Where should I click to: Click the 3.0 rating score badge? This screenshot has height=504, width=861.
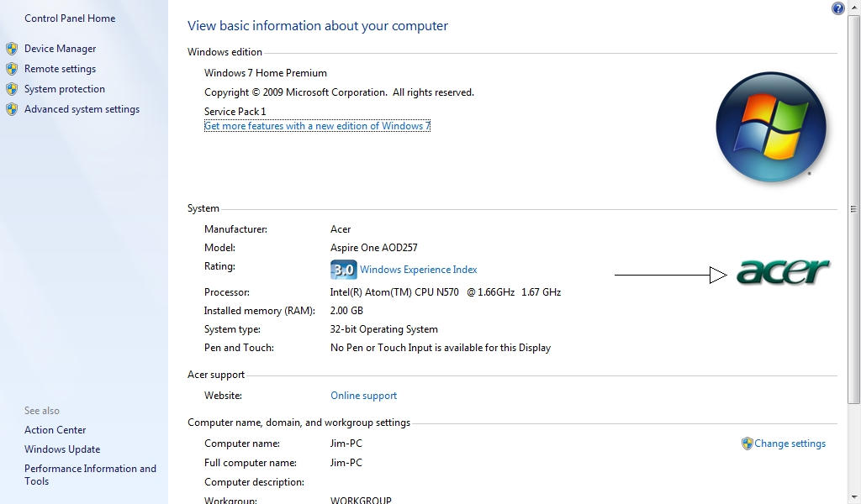(344, 270)
